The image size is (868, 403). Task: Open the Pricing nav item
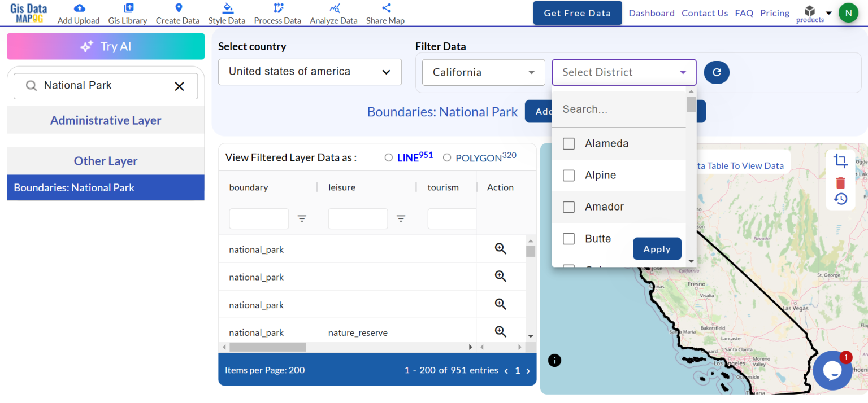[x=775, y=13]
